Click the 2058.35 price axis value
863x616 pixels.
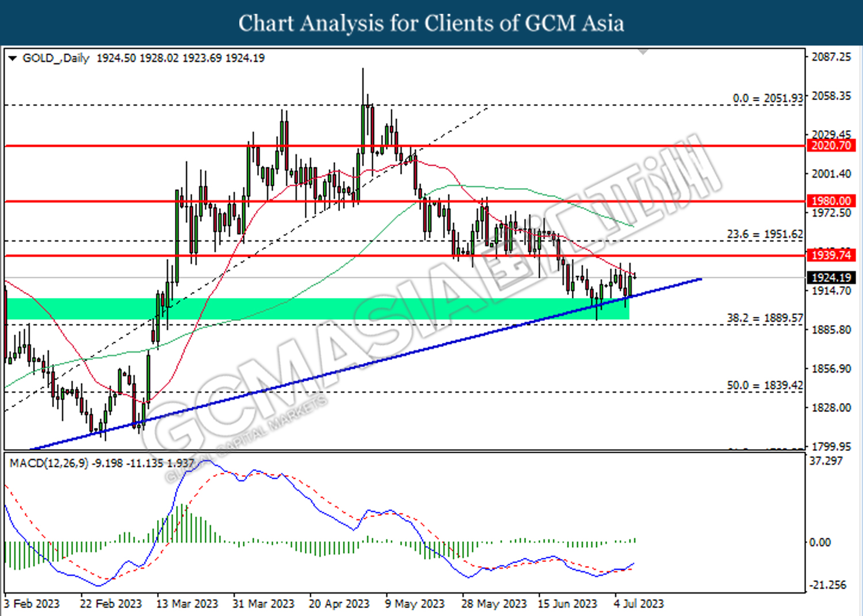(x=831, y=96)
